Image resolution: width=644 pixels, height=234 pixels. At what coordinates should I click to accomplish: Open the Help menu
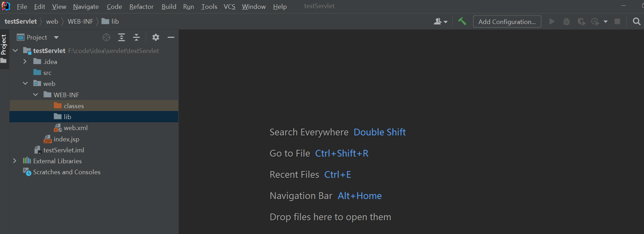[x=280, y=7]
